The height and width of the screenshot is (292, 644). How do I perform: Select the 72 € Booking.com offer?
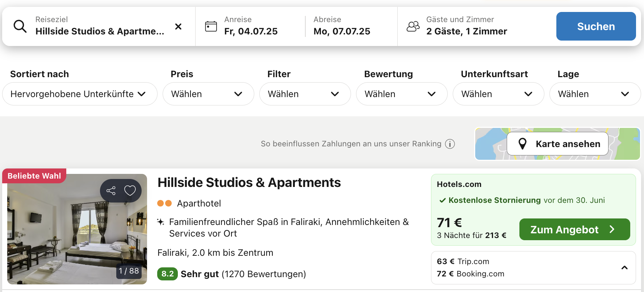coord(471,274)
